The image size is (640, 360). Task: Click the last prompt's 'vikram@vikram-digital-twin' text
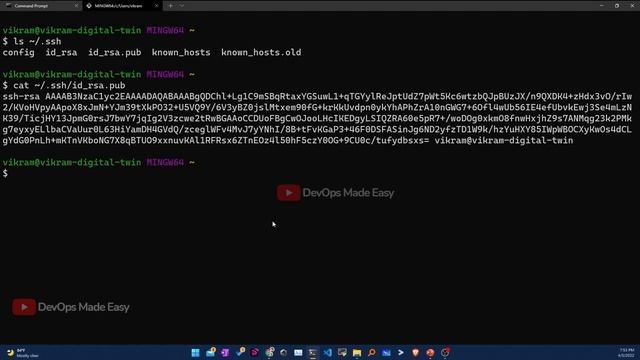coord(72,162)
